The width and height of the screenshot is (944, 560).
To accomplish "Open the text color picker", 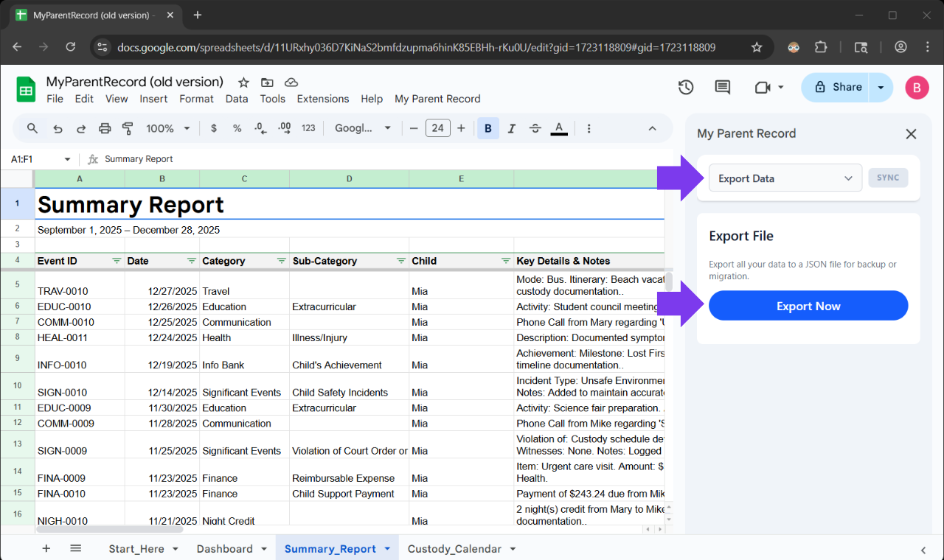I will [x=559, y=128].
